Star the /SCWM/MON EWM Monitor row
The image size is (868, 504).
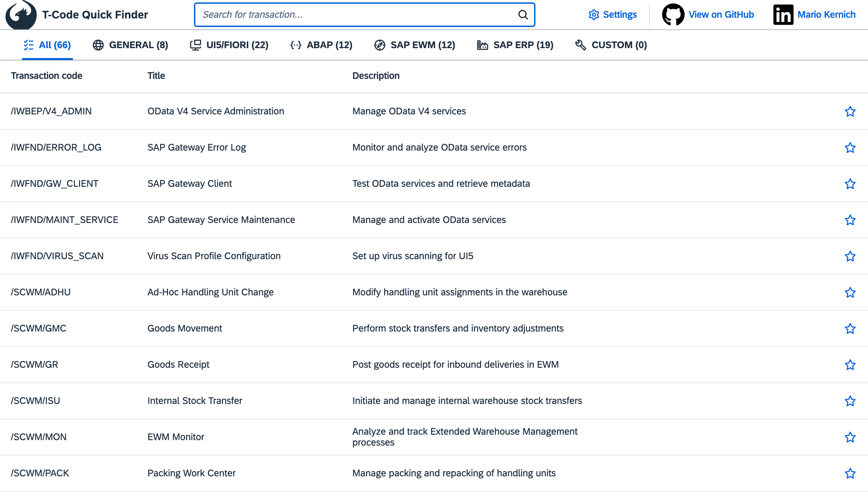850,437
